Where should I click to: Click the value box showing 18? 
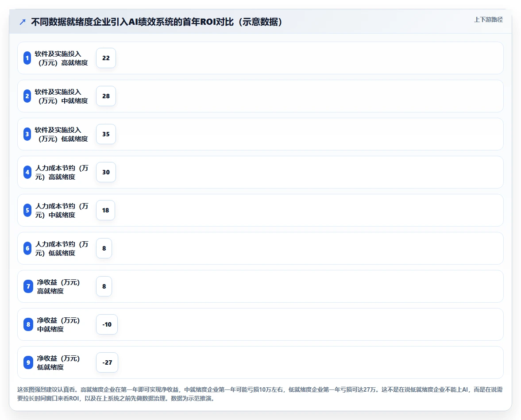[106, 210]
